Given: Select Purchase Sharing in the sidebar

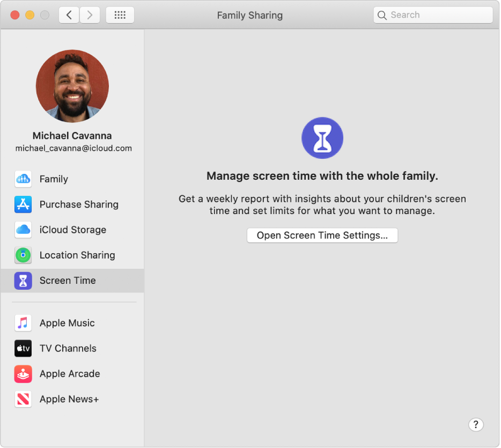Looking at the screenshot, I should click(72, 204).
